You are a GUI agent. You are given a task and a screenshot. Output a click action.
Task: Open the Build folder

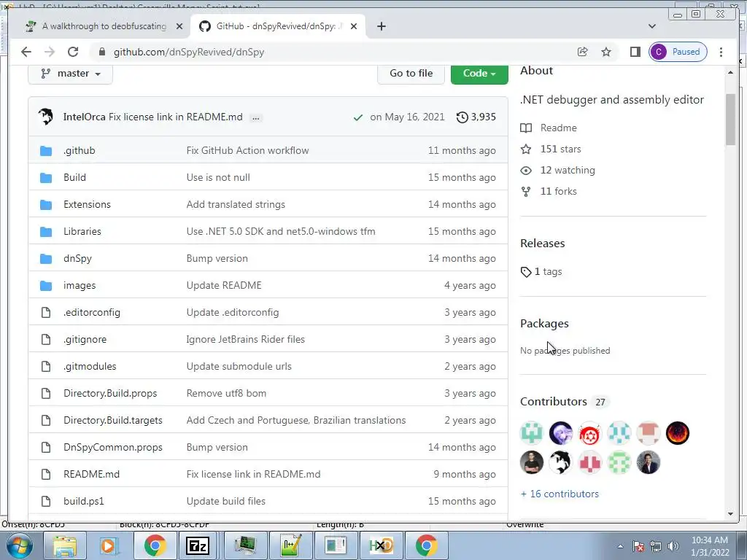click(x=75, y=178)
